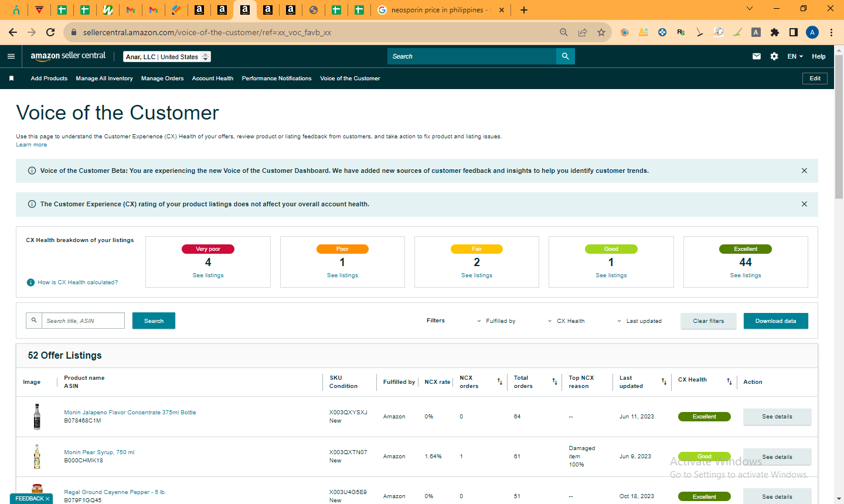This screenshot has width=844, height=504.
Task: Sort listings by NCX orders
Action: [500, 382]
